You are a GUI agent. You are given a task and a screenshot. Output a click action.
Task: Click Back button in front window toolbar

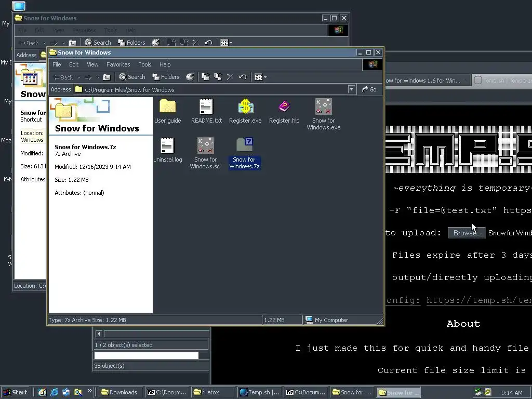click(x=63, y=77)
